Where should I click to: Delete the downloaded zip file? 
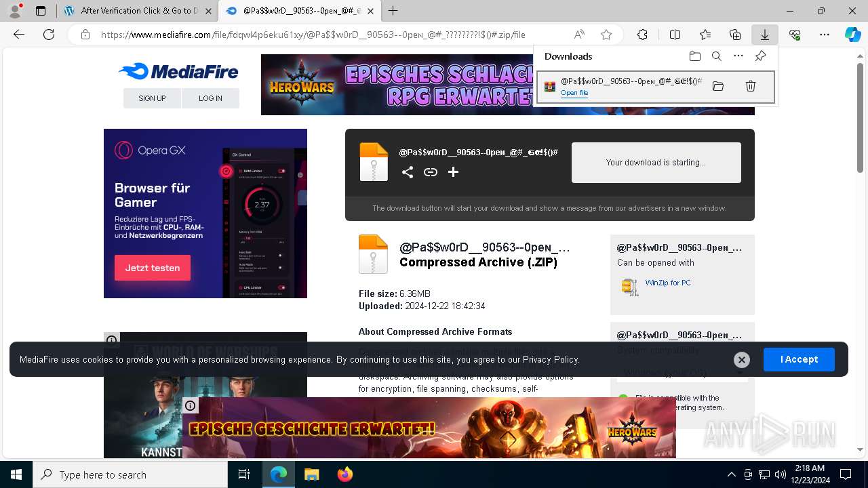(751, 86)
